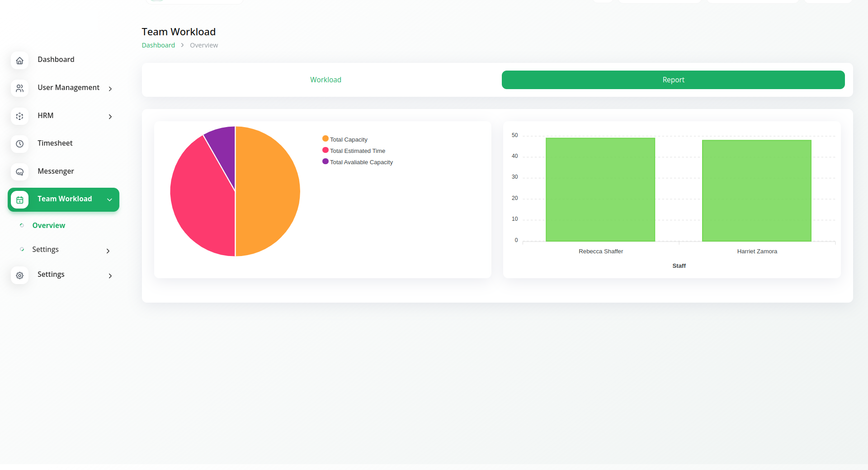Click the Team Workload calendar icon

click(19, 199)
